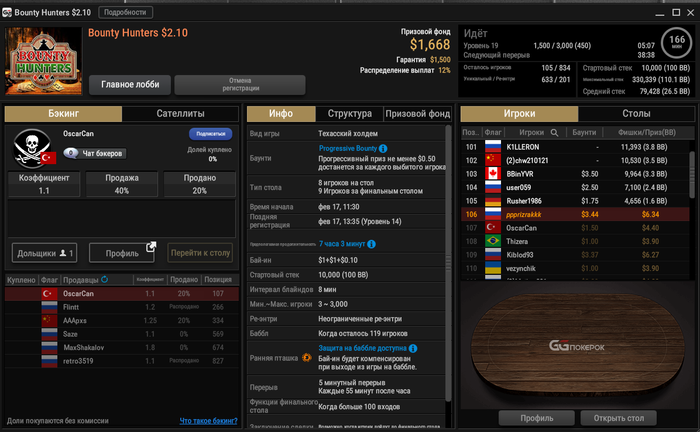The height and width of the screenshot is (432, 700).
Task: Open the Призовой фонд tab
Action: coord(417,114)
